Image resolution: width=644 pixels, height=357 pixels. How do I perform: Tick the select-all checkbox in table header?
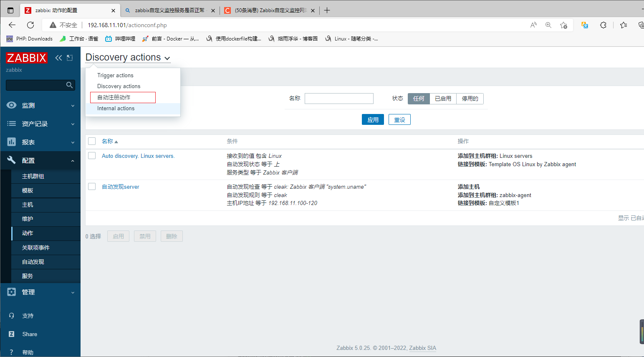coord(92,141)
